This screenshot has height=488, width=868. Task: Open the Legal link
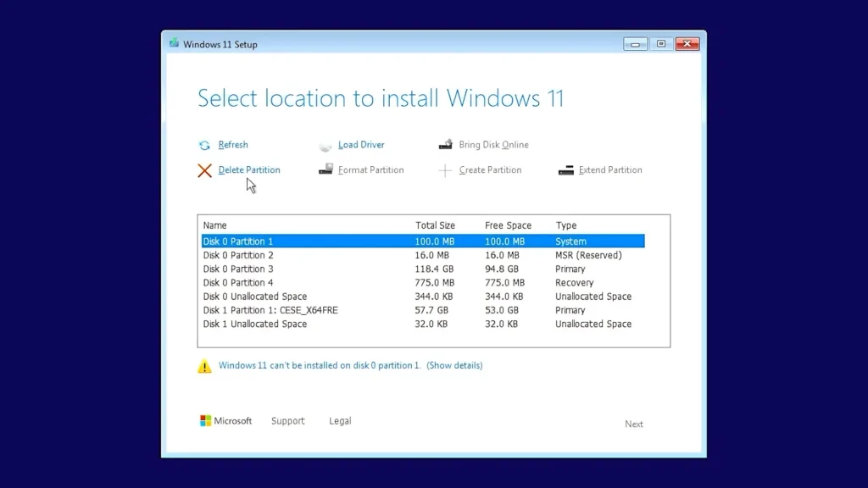[340, 421]
